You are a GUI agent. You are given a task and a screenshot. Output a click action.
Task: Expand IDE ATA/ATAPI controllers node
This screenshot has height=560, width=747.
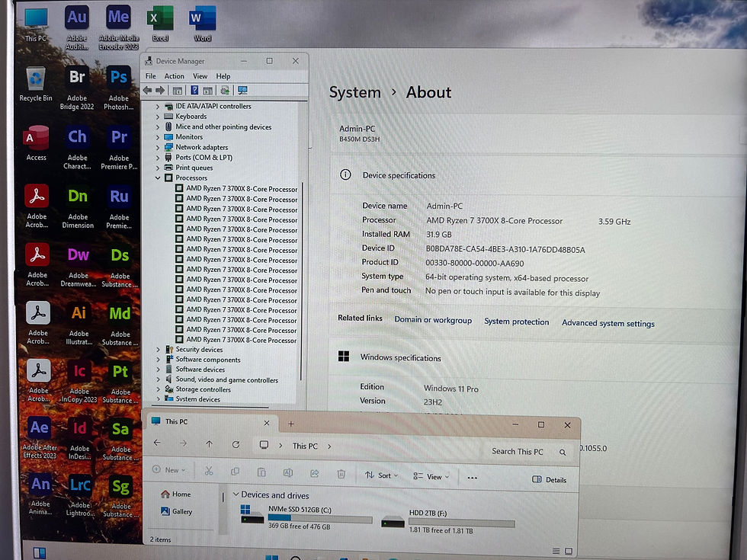point(158,106)
